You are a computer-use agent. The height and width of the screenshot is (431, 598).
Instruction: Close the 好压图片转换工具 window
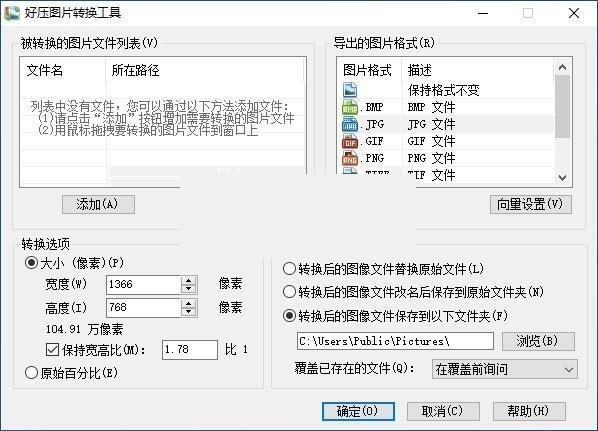[574, 13]
